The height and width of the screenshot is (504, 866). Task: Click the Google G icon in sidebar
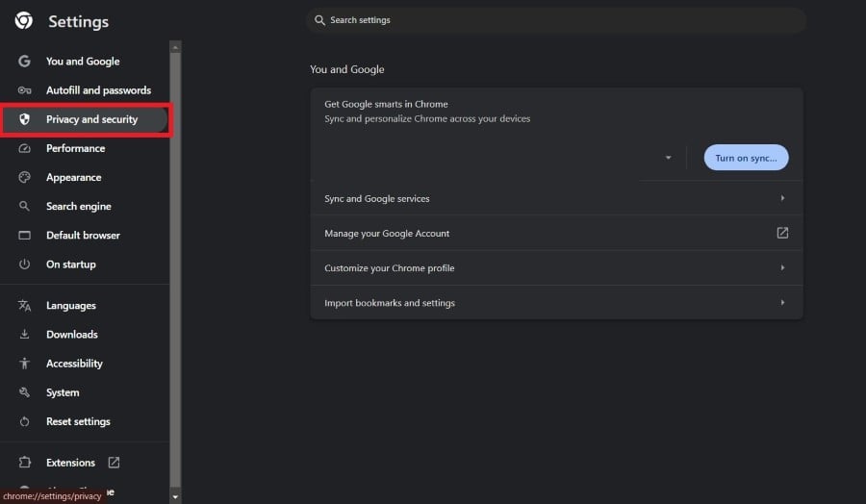tap(24, 62)
